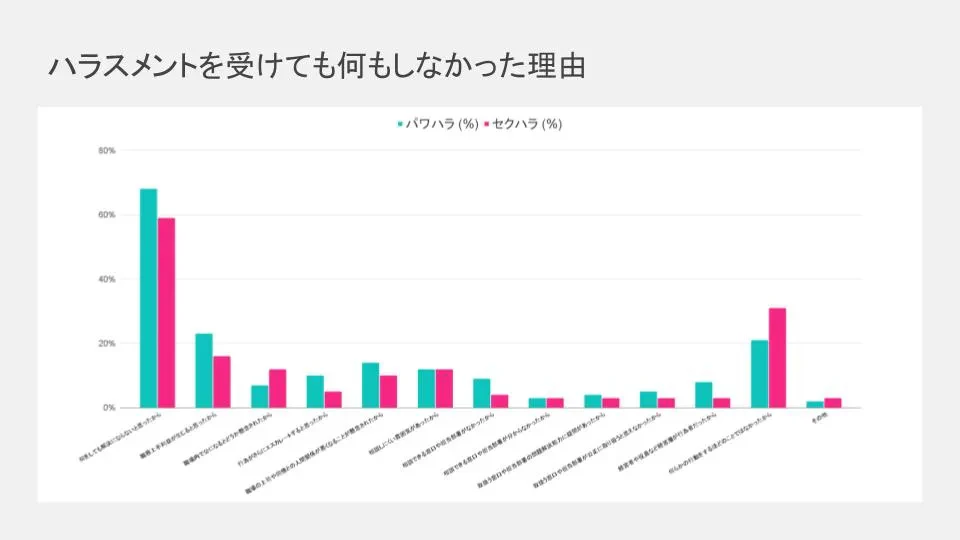Click the 80% y-axis label
The width and height of the screenshot is (960, 540).
pyautogui.click(x=107, y=151)
